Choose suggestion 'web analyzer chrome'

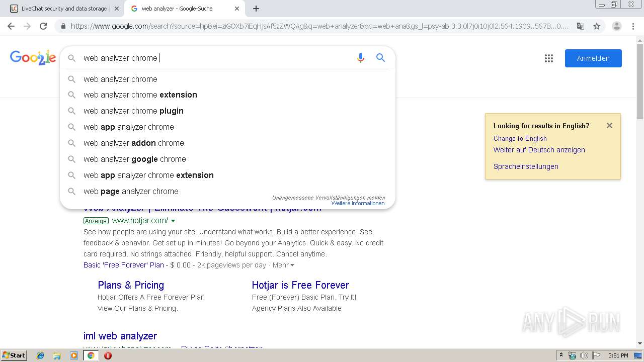[x=227, y=79]
